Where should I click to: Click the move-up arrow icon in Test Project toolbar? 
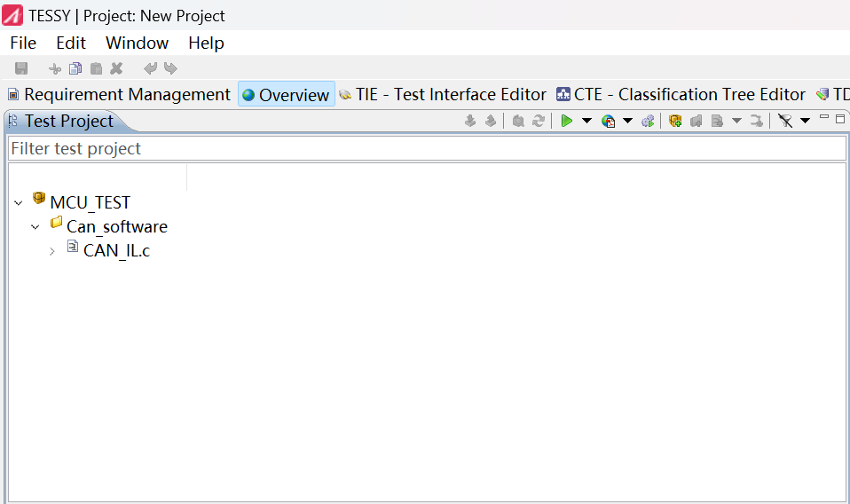(491, 121)
